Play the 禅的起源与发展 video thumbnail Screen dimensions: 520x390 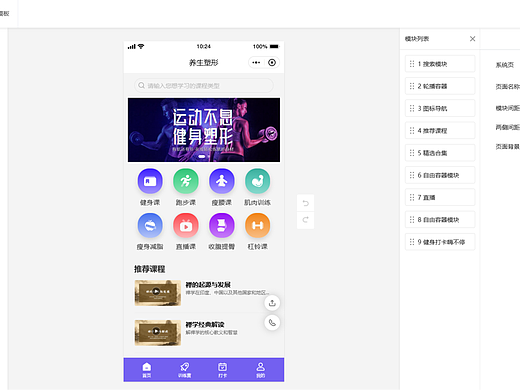(158, 293)
